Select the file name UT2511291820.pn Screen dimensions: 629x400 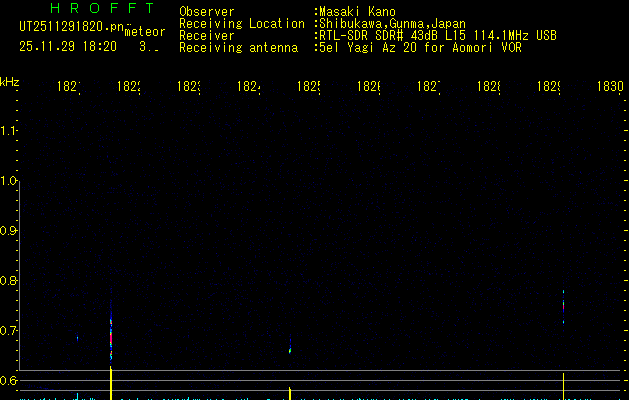[x=71, y=27]
